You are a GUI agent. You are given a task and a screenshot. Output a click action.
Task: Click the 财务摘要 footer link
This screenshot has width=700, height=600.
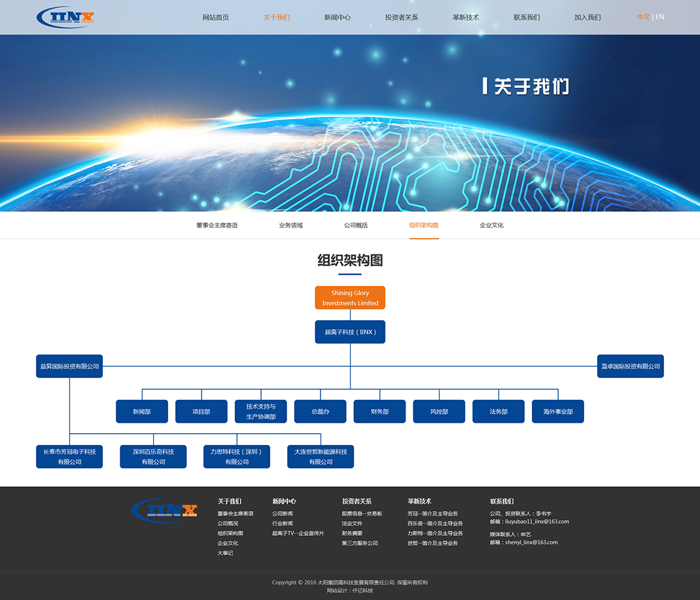click(x=351, y=533)
